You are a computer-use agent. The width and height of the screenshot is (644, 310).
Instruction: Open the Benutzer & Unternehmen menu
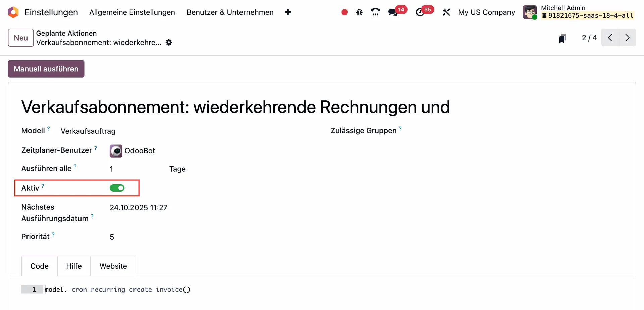pyautogui.click(x=230, y=12)
